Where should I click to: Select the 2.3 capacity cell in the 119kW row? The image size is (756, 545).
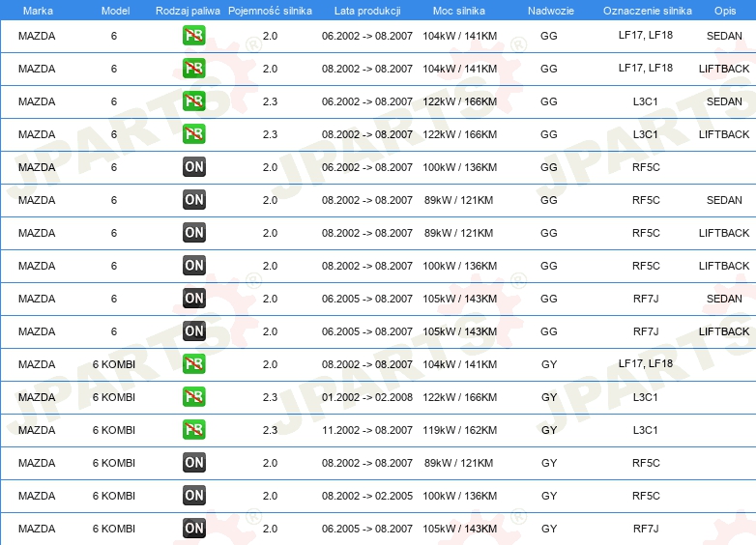click(x=270, y=430)
